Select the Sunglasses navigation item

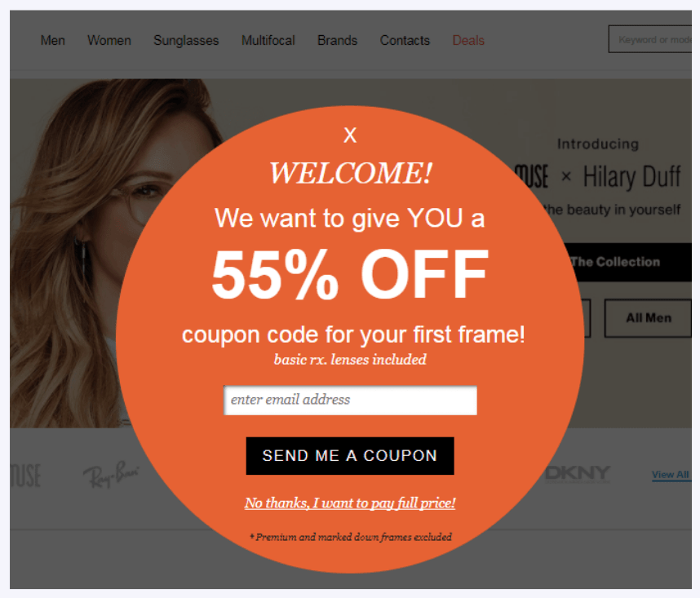click(x=186, y=41)
